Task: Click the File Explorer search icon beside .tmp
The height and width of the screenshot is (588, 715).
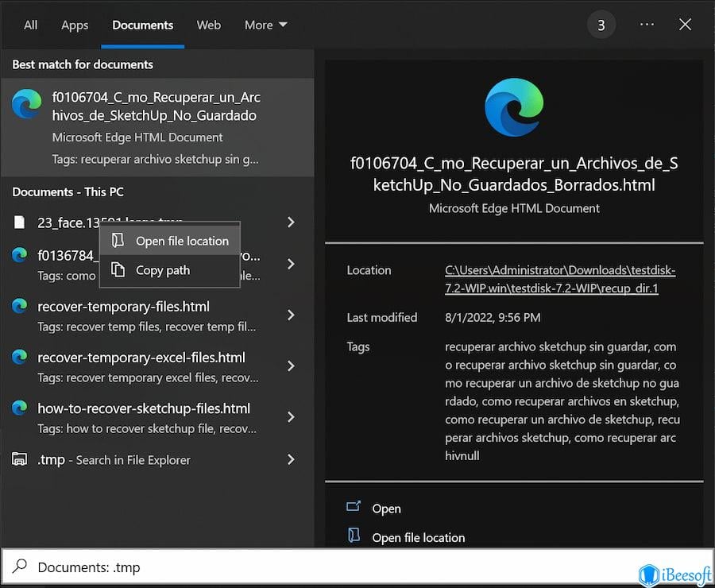Action: 20,459
